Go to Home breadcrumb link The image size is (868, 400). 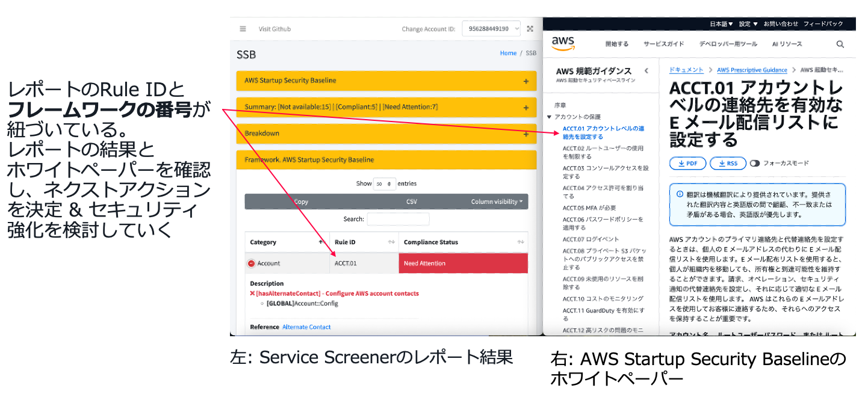pos(508,53)
